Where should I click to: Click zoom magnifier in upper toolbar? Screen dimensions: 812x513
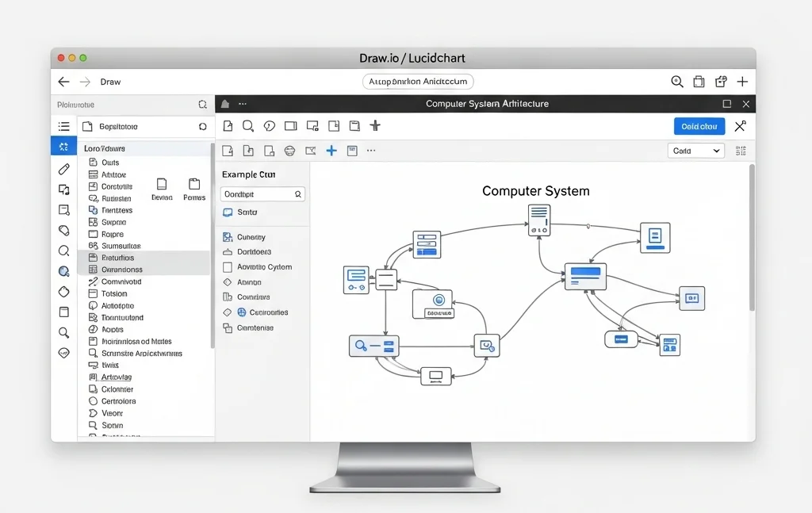pyautogui.click(x=248, y=126)
